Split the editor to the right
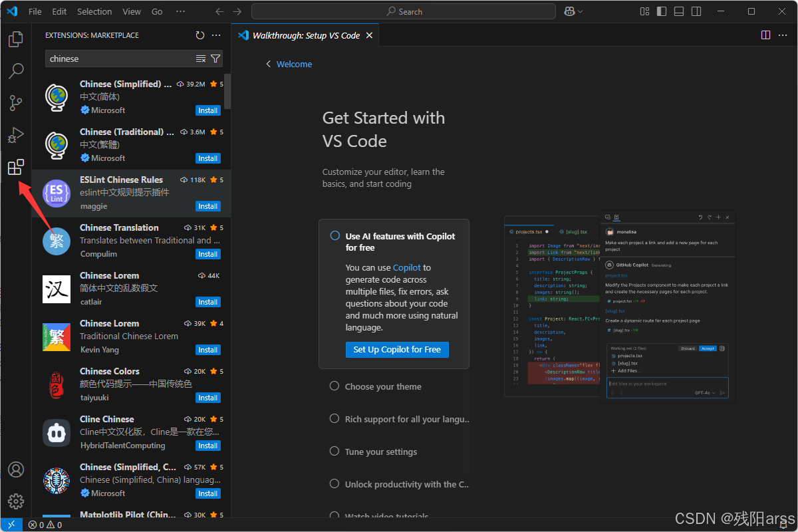 point(765,35)
